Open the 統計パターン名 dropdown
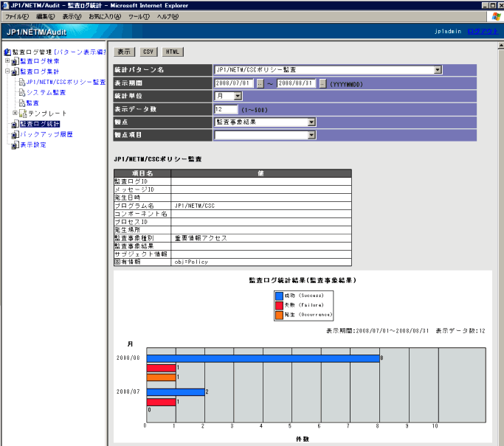 437,70
